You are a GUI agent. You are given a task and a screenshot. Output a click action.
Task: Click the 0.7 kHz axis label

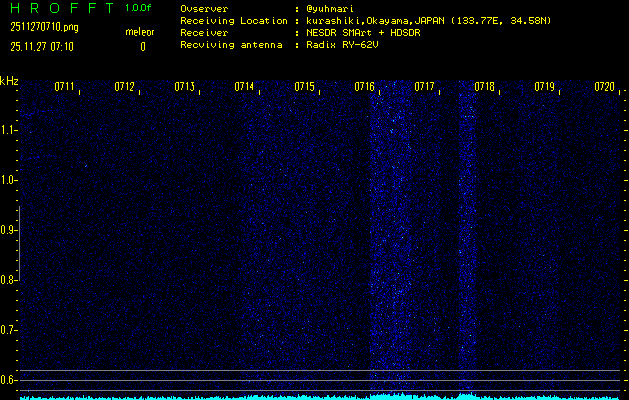tap(8, 330)
